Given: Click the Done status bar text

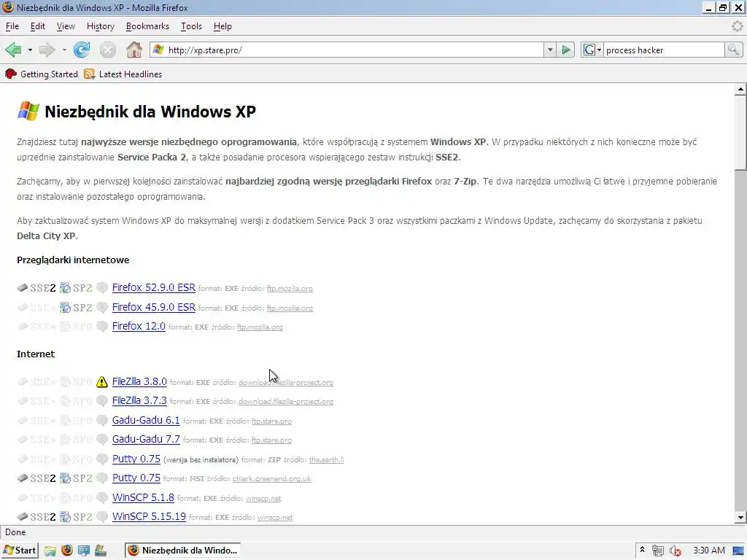Looking at the screenshot, I should tap(15, 532).
